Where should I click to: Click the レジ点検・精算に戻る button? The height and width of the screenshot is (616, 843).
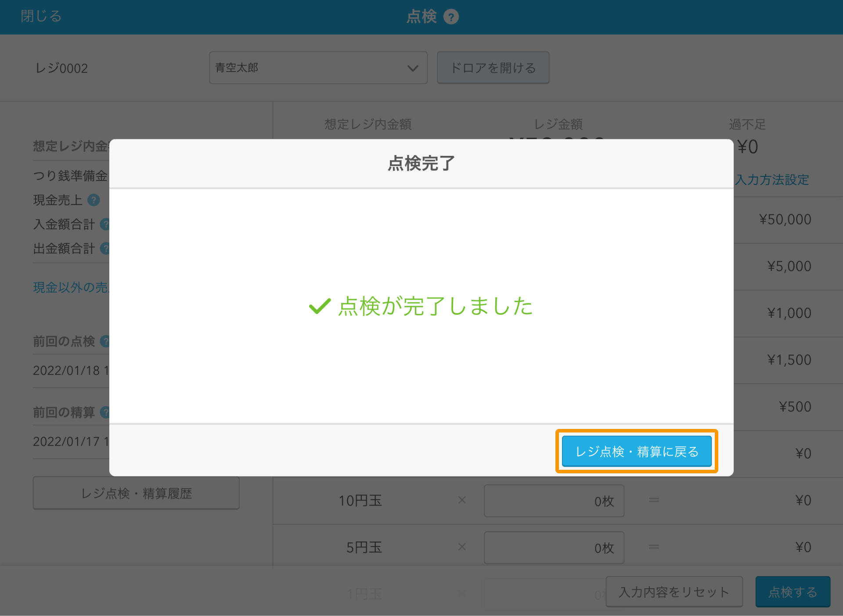click(637, 451)
